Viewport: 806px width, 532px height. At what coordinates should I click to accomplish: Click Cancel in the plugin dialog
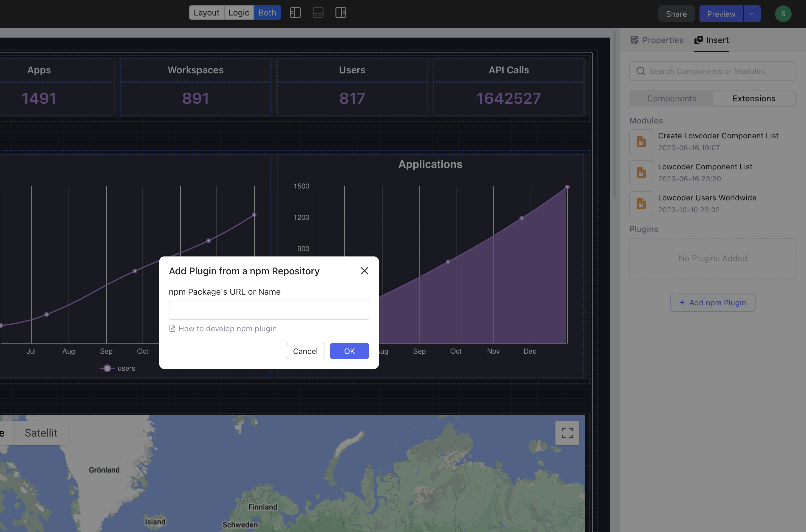point(305,351)
